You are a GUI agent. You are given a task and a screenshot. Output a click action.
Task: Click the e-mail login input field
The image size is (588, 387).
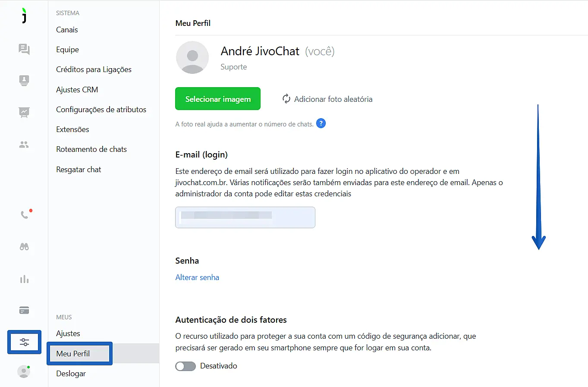pyautogui.click(x=245, y=217)
